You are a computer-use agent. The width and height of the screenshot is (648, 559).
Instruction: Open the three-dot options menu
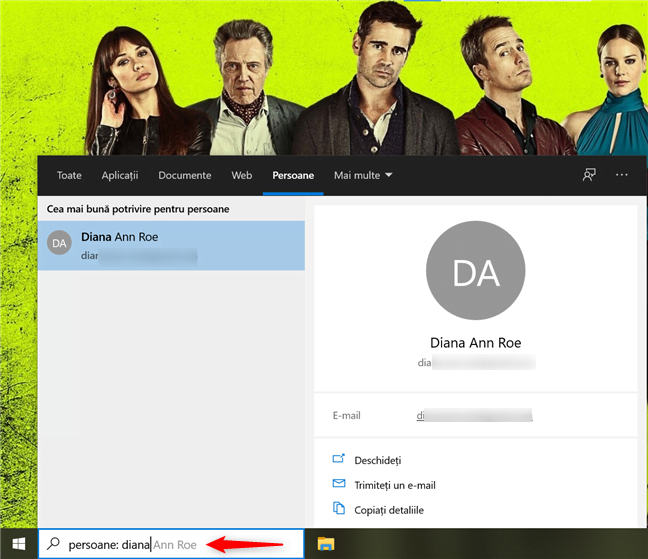point(621,175)
